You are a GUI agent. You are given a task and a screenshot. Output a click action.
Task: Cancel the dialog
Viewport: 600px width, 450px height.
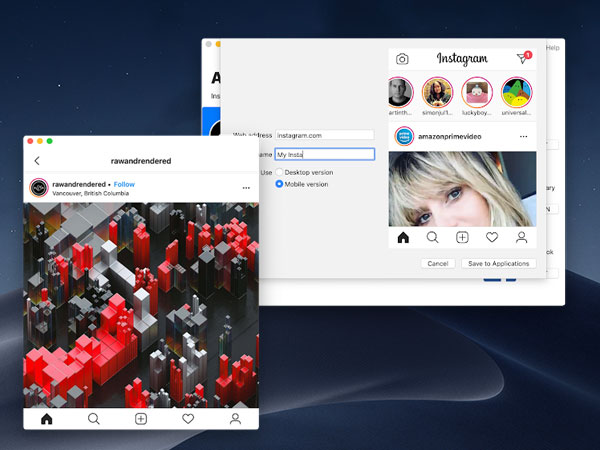[x=438, y=264]
